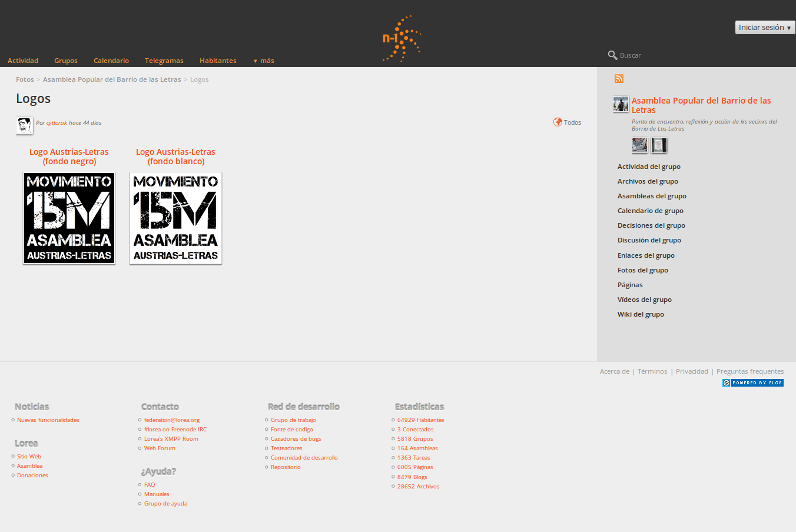Viewport: 796px width, 532px height.
Task: Click the search magnifier icon
Action: (612, 55)
